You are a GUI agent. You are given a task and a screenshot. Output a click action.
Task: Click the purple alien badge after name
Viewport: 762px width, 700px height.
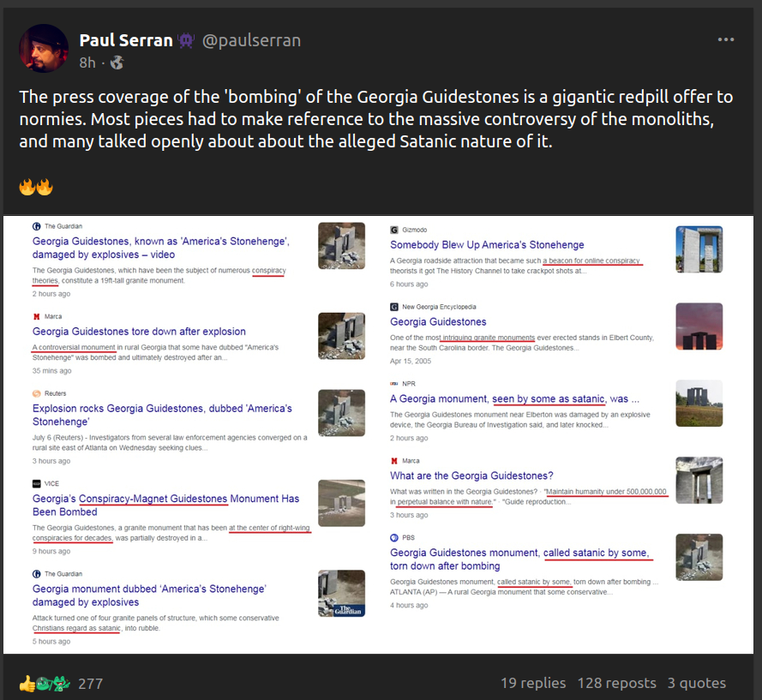186,40
